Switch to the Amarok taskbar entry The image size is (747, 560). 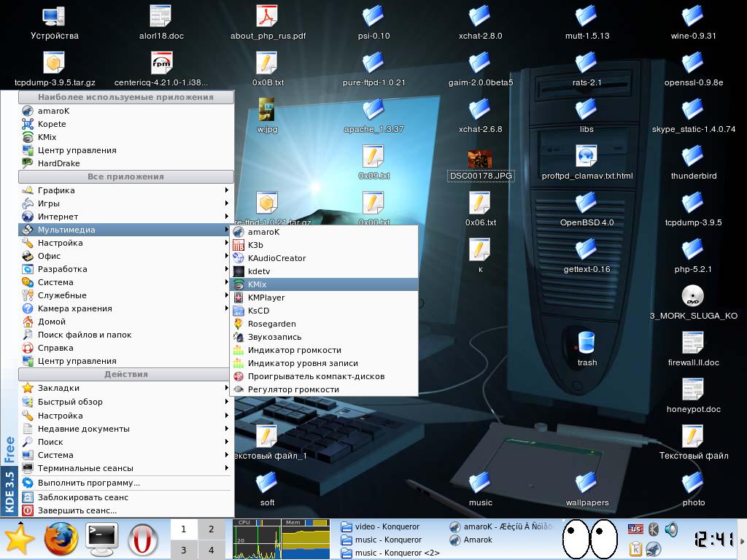501,540
